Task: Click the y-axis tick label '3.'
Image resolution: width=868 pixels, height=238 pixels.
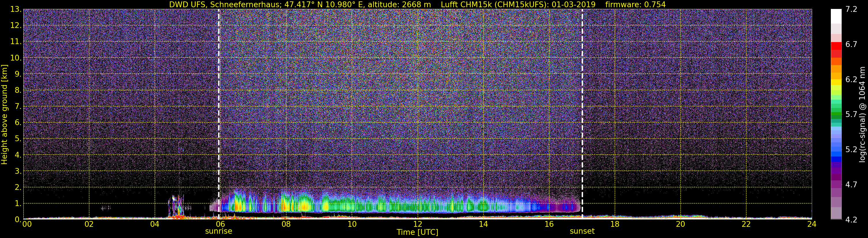Action: [x=18, y=171]
